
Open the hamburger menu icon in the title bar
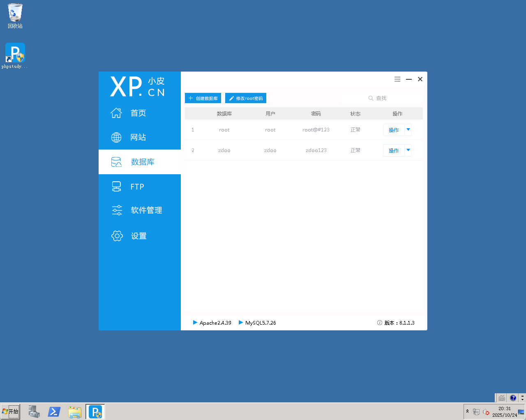click(397, 79)
